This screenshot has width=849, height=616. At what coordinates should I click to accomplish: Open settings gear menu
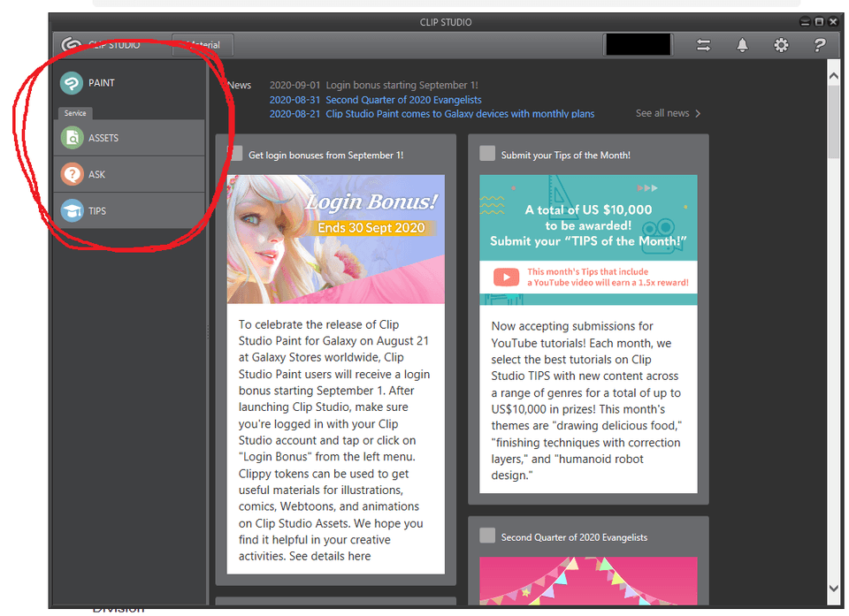tap(781, 45)
